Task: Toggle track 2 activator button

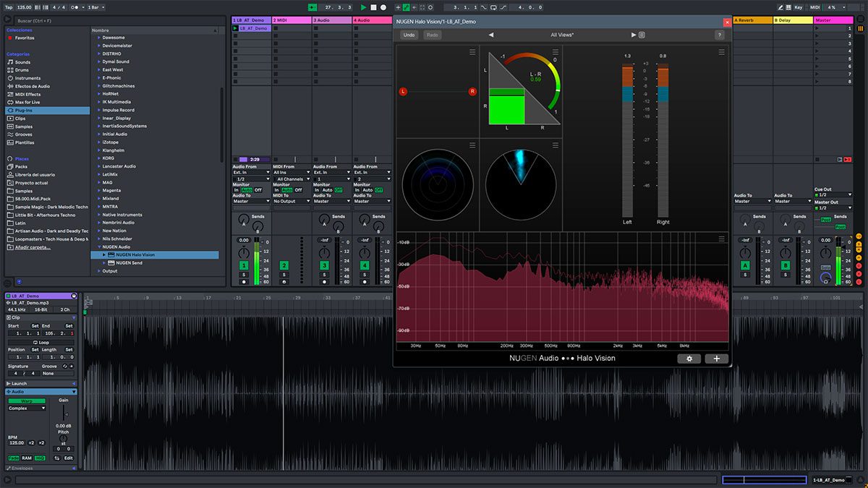Action: [x=284, y=266]
